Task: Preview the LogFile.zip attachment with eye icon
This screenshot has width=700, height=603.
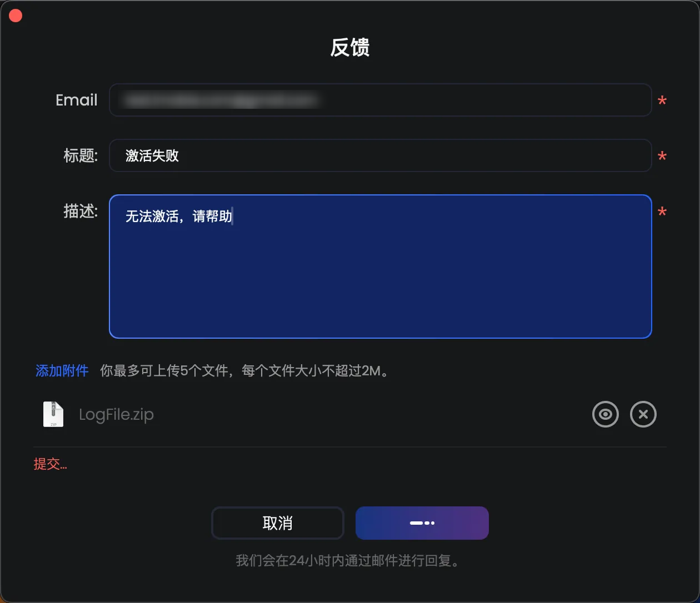Action: tap(605, 414)
